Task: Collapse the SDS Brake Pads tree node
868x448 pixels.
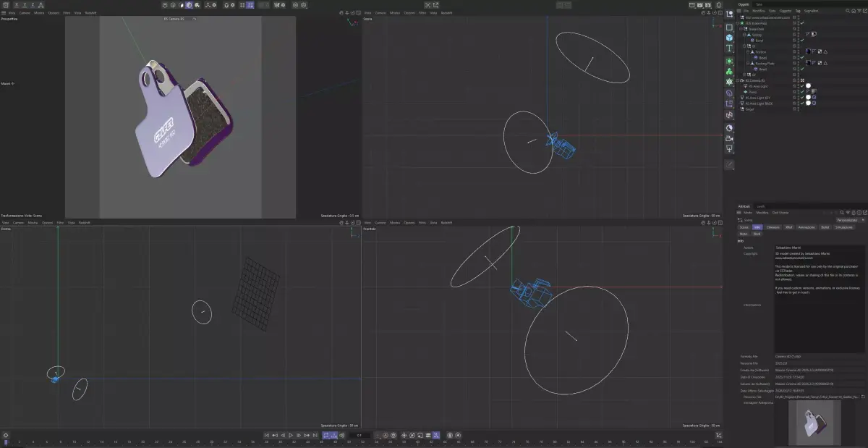Action: coord(737,23)
